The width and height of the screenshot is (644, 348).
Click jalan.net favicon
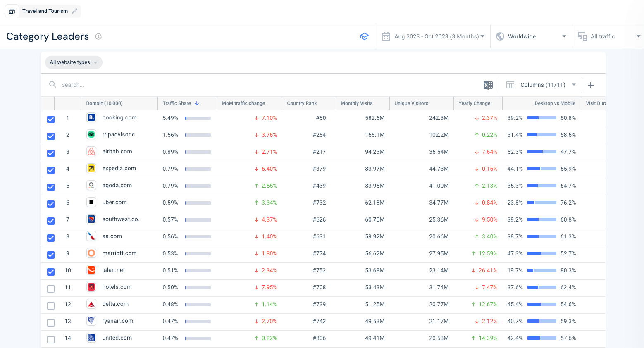pos(91,270)
